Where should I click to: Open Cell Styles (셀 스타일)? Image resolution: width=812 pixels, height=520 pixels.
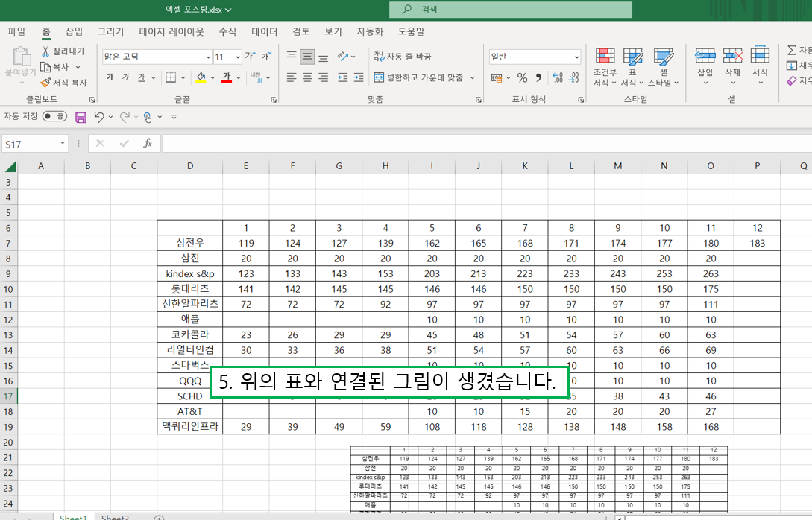(664, 66)
